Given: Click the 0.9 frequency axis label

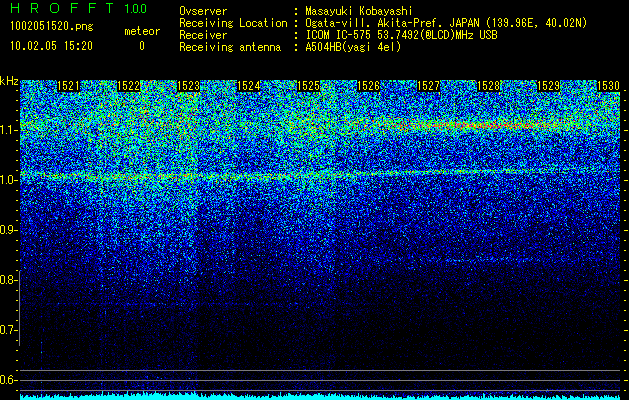Looking at the screenshot, I should point(8,230).
